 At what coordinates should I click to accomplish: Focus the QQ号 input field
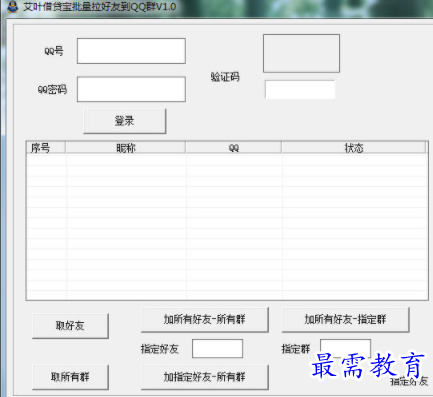point(131,51)
